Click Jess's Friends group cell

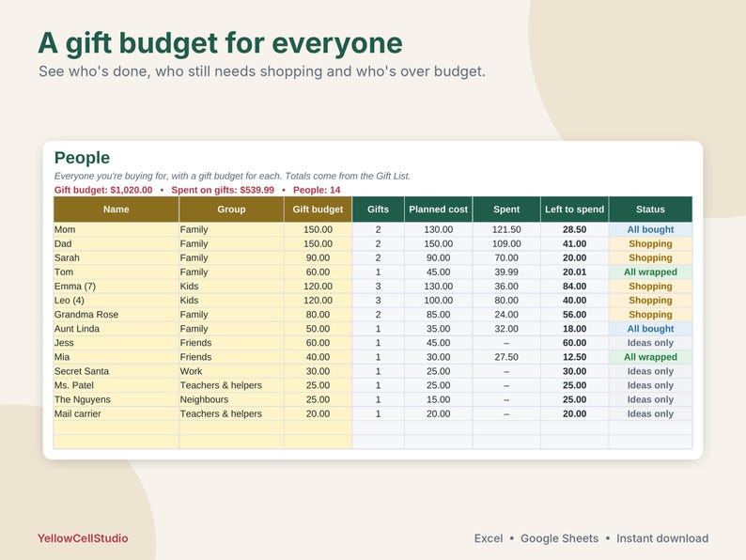tap(231, 343)
